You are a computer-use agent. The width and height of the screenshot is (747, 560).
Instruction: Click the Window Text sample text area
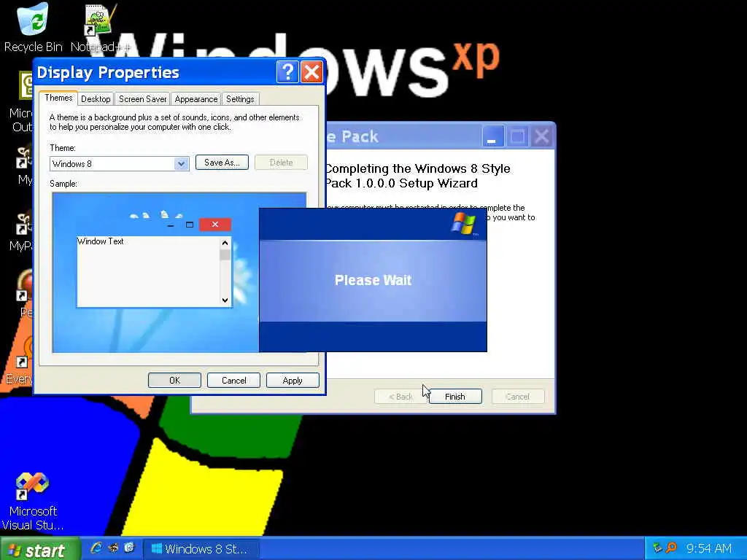click(x=148, y=272)
